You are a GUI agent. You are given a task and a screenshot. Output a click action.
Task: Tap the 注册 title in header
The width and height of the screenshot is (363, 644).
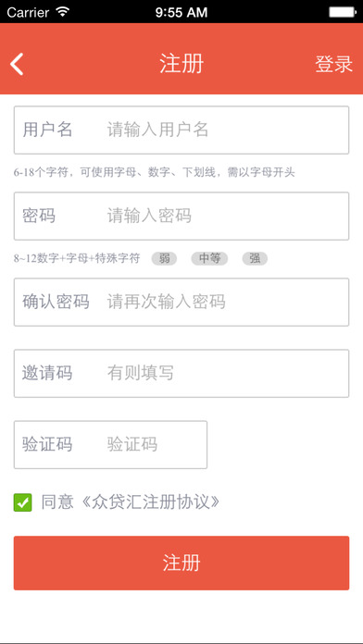coord(181,64)
